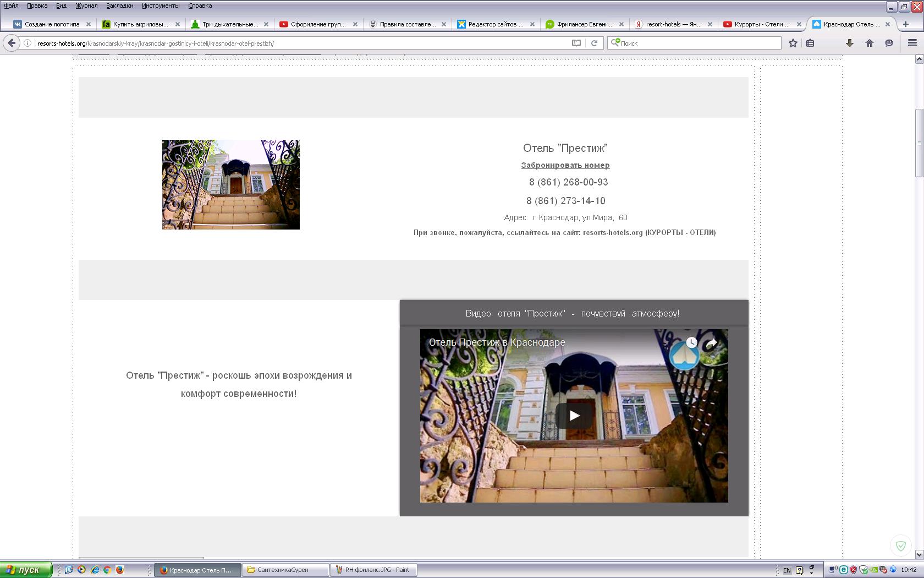Close the 'Создание логотипа' tab
924x578 pixels.
pyautogui.click(x=89, y=24)
